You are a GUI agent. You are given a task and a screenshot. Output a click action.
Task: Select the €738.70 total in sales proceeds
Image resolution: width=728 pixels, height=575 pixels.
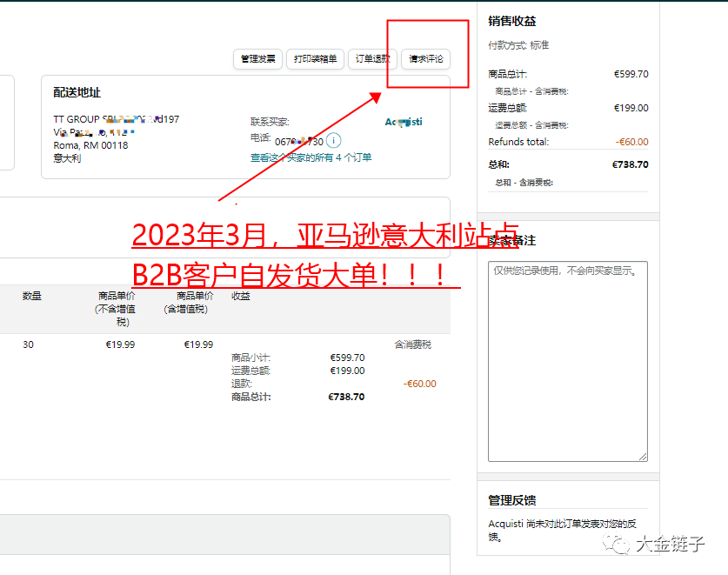click(x=630, y=164)
